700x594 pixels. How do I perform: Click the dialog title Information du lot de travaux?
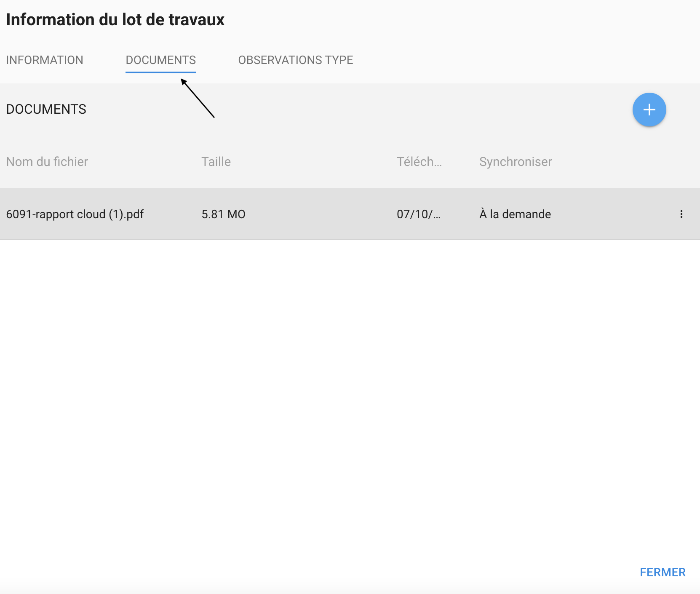(115, 20)
